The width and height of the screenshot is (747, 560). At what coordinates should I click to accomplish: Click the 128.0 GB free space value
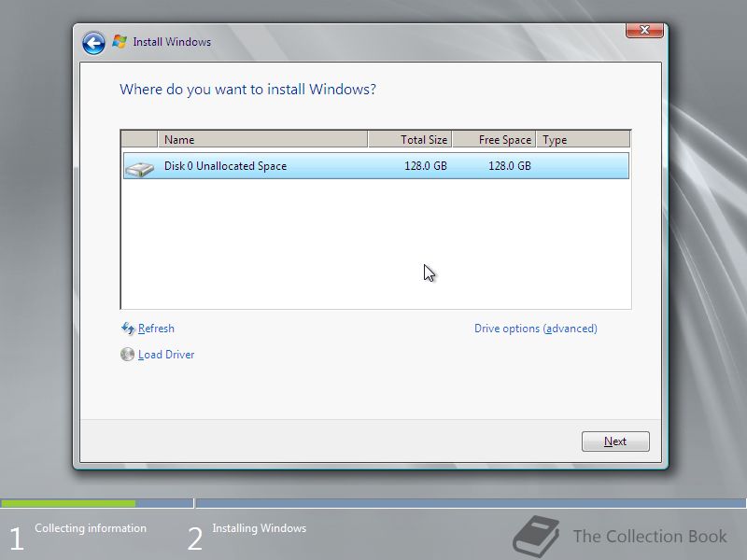[x=509, y=166]
